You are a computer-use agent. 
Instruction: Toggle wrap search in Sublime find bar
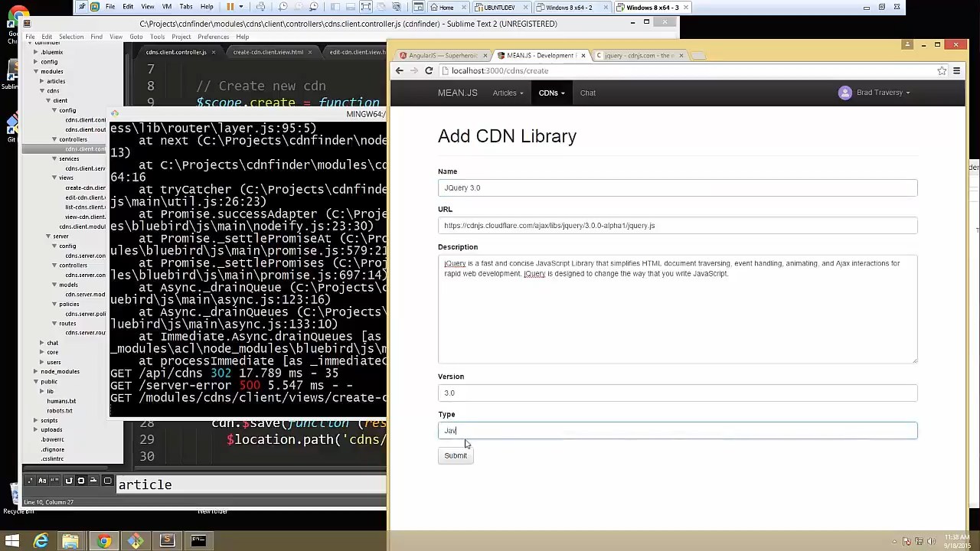click(x=81, y=481)
